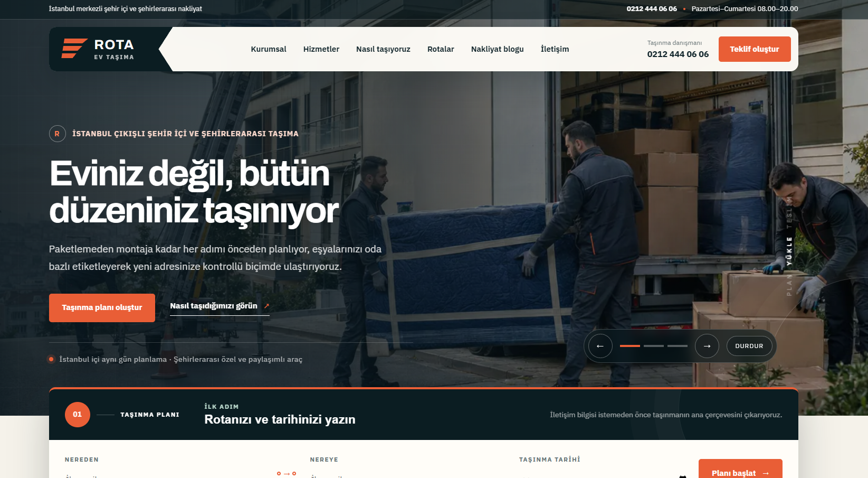Click top bar phone 0212 444 06 06
Viewport: 868px width, 478px height.
(x=652, y=9)
